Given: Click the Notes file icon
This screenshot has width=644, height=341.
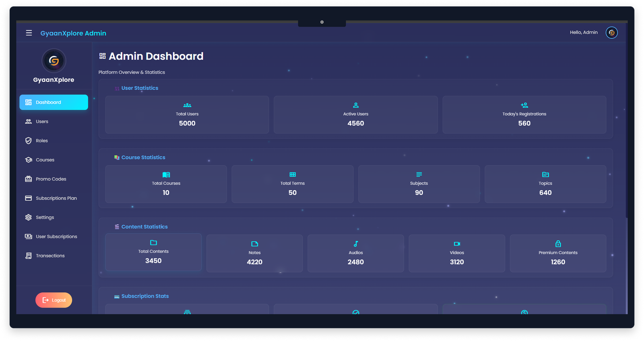Looking at the screenshot, I should pyautogui.click(x=254, y=244).
